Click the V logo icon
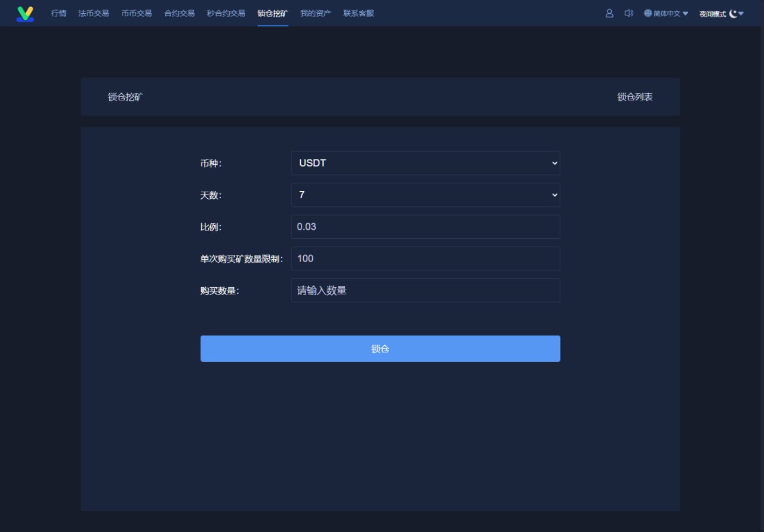Screen dimensions: 764x532 [25, 14]
